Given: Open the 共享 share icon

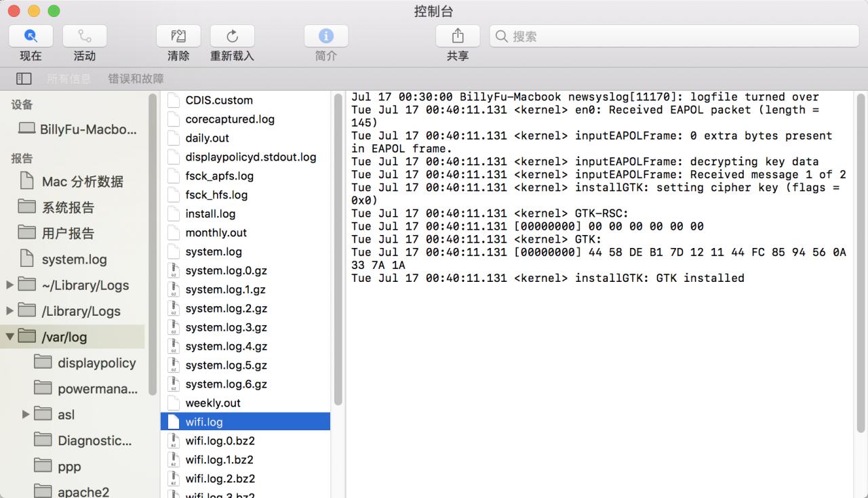Looking at the screenshot, I should coord(457,35).
